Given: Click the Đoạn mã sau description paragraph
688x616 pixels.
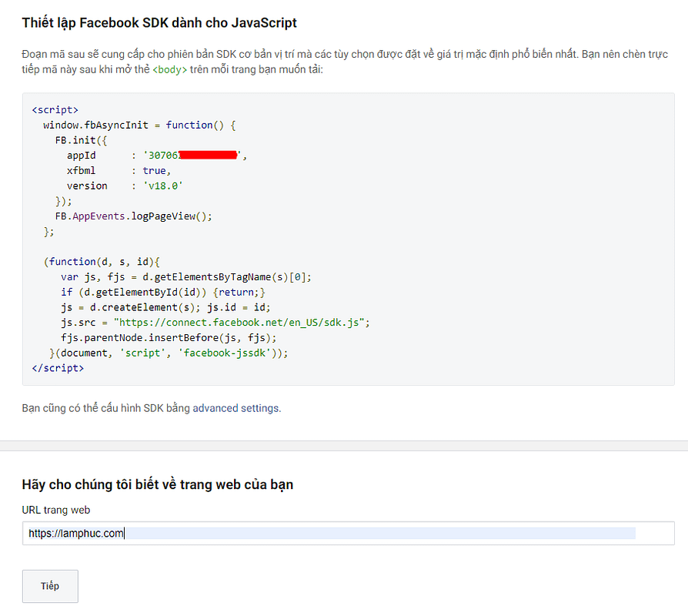Looking at the screenshot, I should tap(345, 62).
